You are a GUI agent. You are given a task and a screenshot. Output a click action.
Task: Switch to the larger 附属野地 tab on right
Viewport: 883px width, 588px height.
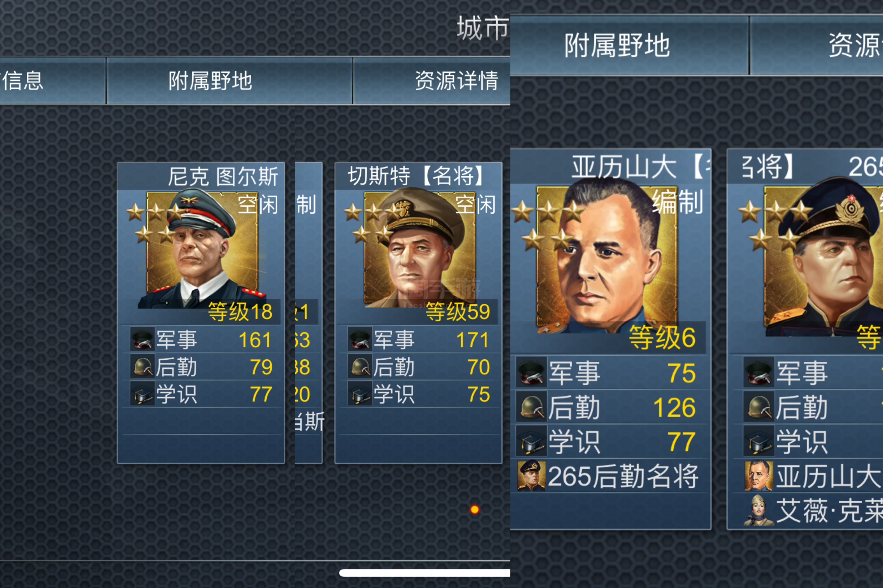click(x=629, y=45)
